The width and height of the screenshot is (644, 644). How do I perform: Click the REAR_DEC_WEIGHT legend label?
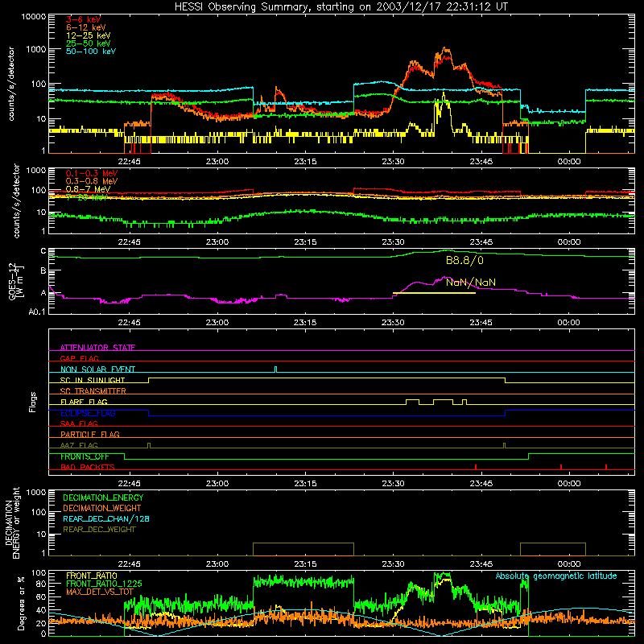click(99, 530)
